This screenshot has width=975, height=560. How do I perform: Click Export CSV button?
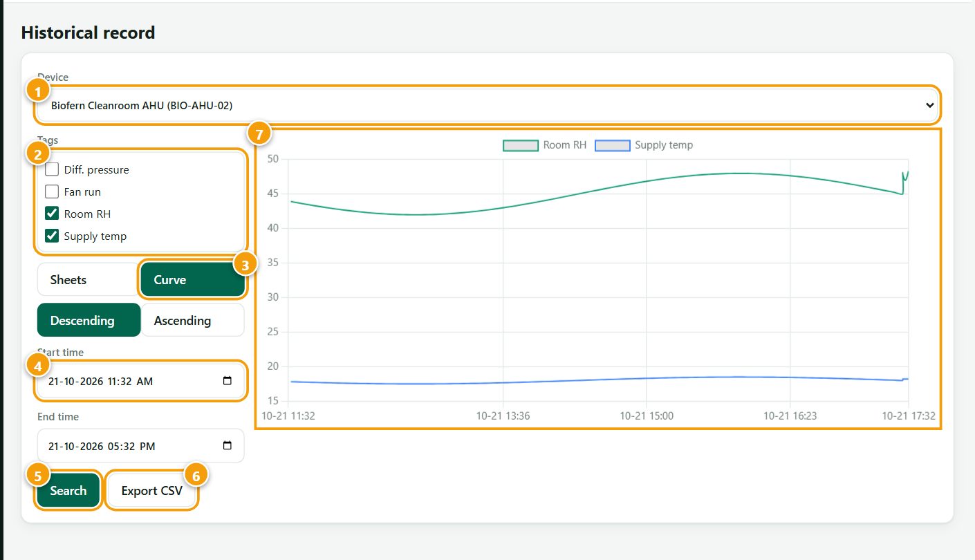[152, 490]
